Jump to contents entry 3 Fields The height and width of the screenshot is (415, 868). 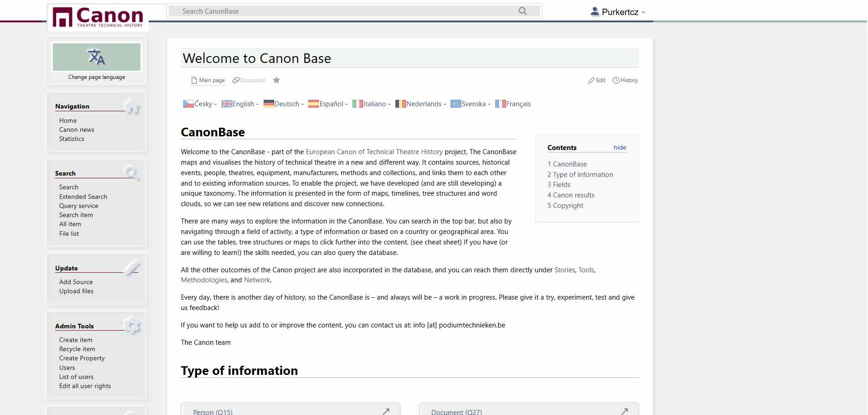tap(559, 185)
